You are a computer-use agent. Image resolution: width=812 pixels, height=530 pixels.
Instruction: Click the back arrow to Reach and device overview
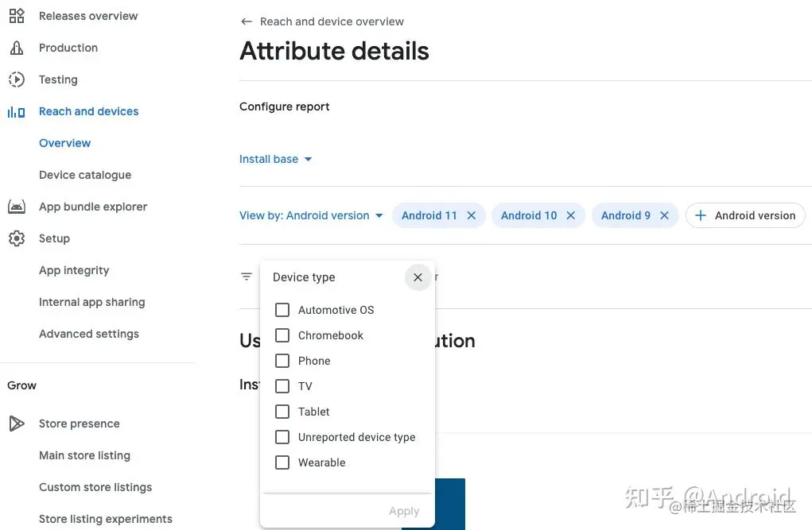[x=247, y=21]
